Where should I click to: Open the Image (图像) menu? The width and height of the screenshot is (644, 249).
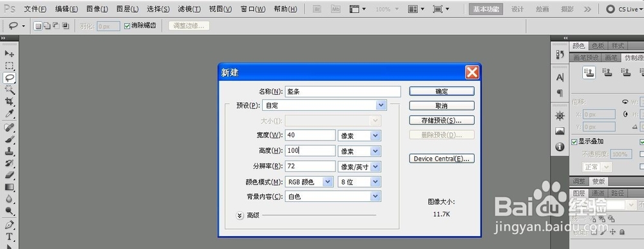tap(97, 9)
